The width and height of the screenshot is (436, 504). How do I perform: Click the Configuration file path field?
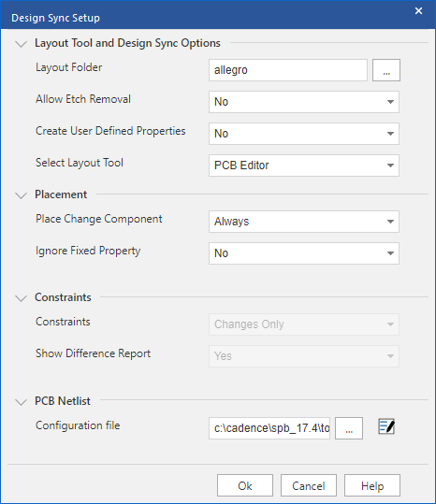(x=269, y=428)
